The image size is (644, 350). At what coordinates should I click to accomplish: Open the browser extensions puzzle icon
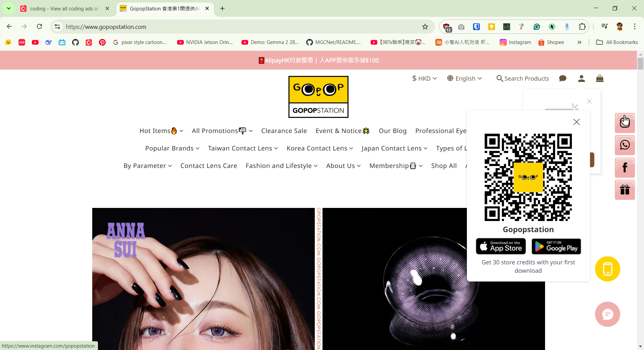pos(582,27)
